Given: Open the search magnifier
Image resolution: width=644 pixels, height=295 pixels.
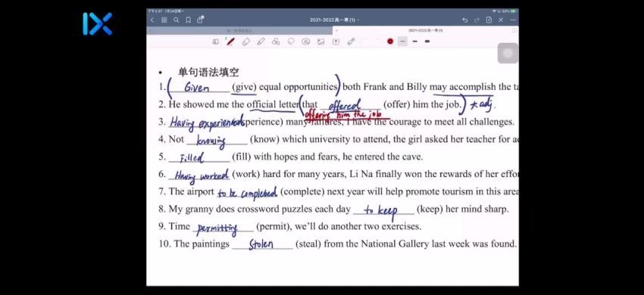Looking at the screenshot, I should 177,20.
